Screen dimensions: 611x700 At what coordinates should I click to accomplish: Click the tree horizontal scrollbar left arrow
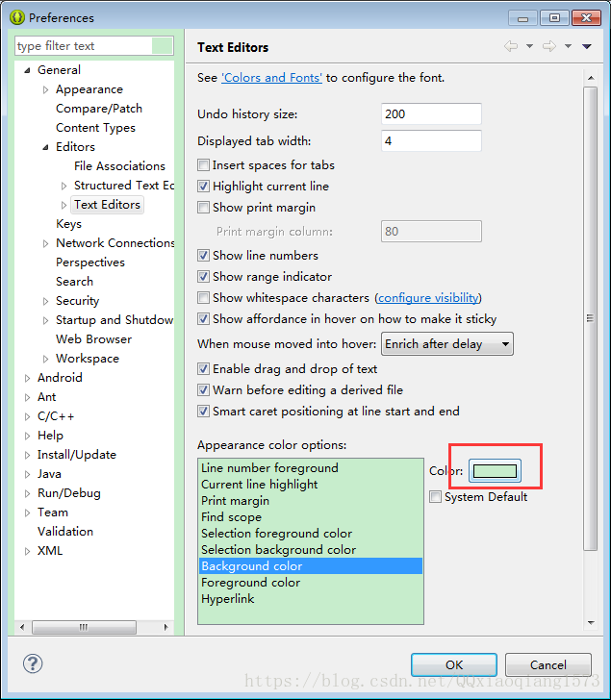22,627
